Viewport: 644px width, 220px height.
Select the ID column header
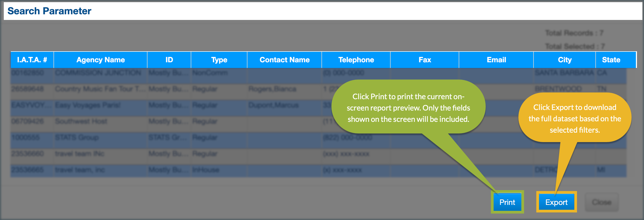tap(169, 60)
